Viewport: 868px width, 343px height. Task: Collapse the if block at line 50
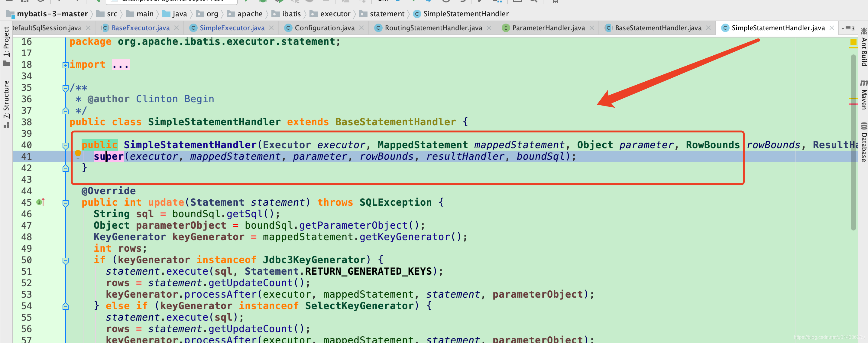[x=66, y=260]
